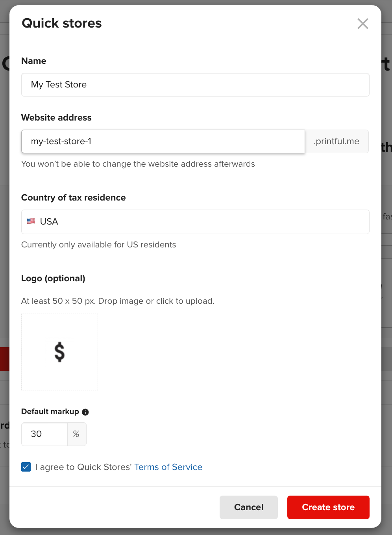392x535 pixels.
Task: Click the percent symbol beside the markup value
Action: pyautogui.click(x=76, y=434)
